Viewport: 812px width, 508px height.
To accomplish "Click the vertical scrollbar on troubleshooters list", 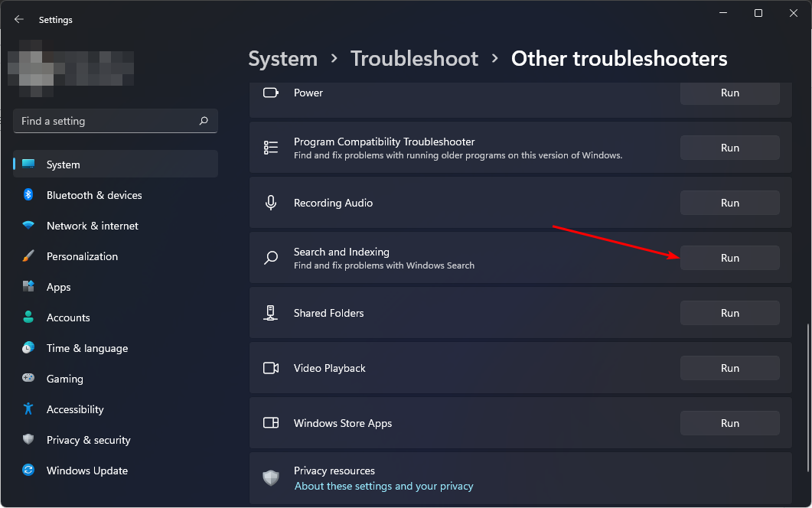I will tap(808, 398).
